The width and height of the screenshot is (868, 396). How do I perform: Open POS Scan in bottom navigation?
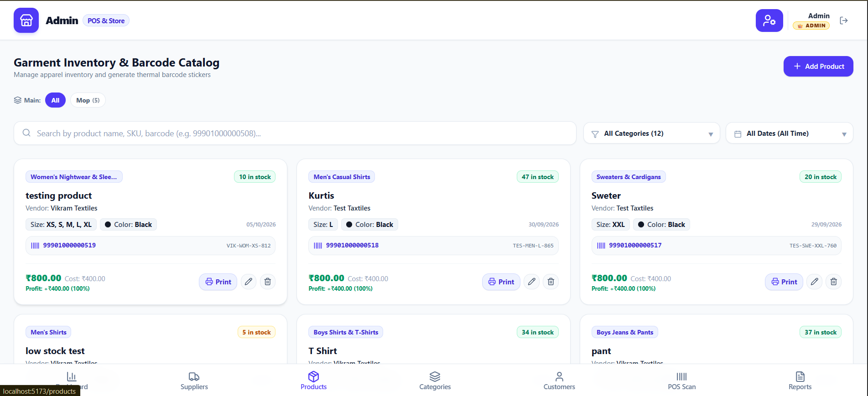click(681, 381)
